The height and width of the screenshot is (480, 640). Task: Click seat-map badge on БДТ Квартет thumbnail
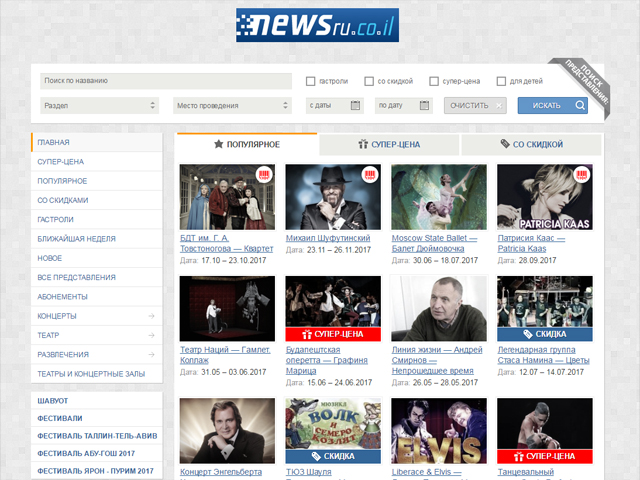pos(264,175)
